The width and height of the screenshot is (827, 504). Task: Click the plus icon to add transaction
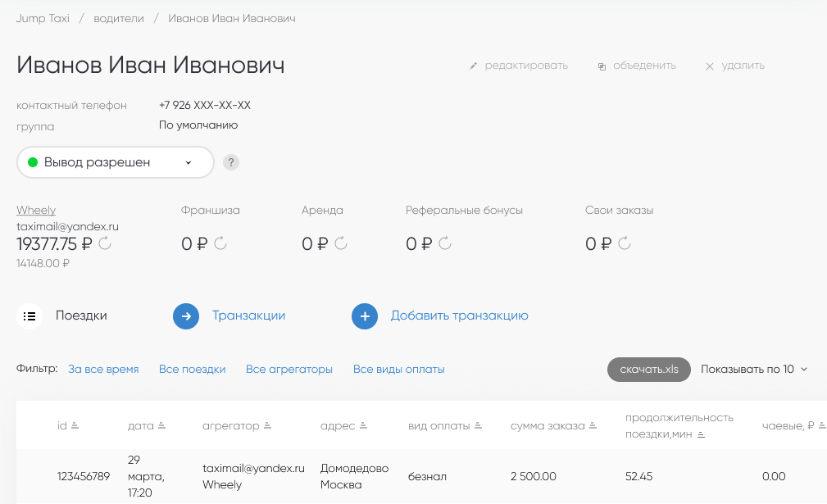(x=365, y=316)
